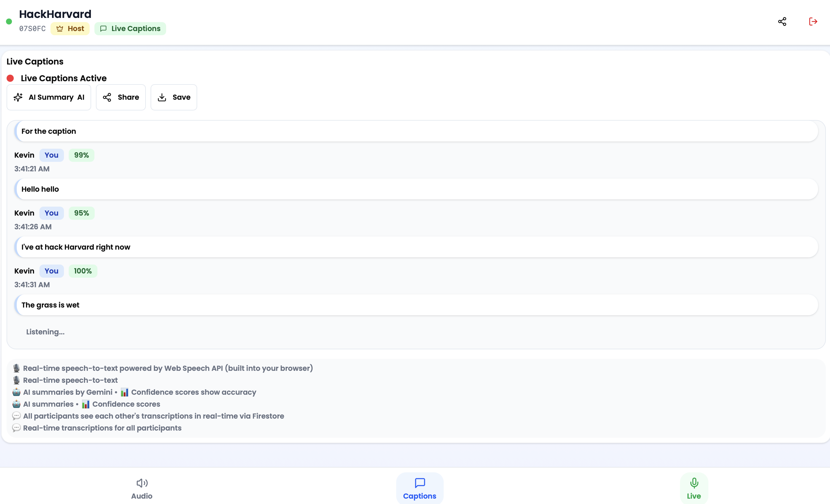Click the Share button's share icon
This screenshot has width=830, height=504.
click(107, 97)
